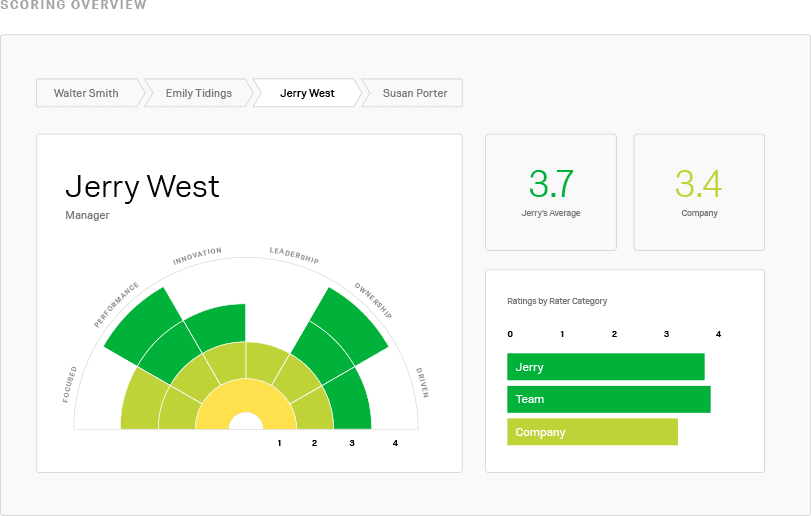Go to the Susan Porter tab
The height and width of the screenshot is (516, 811).
pos(414,93)
